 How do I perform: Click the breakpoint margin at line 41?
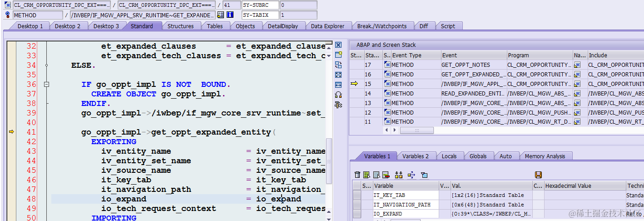click(x=11, y=132)
